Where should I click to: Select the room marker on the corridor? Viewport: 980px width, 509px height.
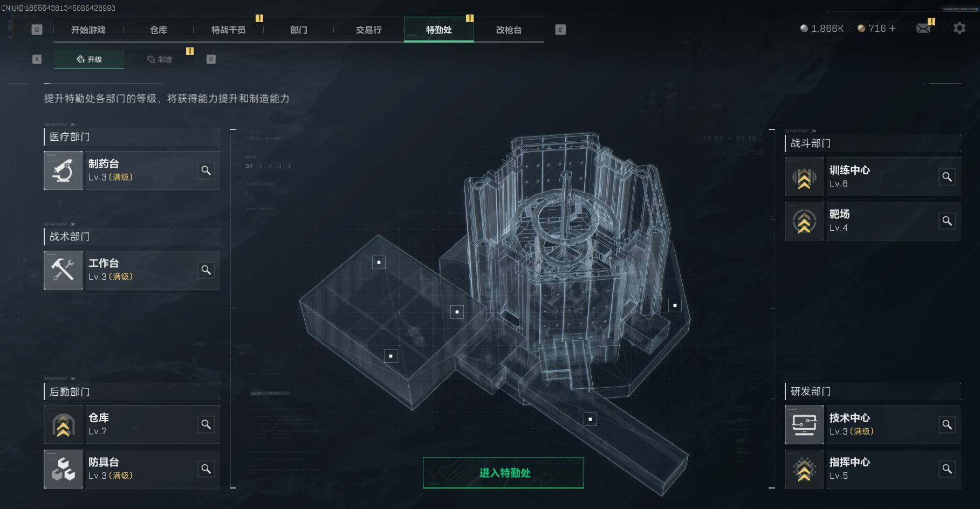click(591, 419)
